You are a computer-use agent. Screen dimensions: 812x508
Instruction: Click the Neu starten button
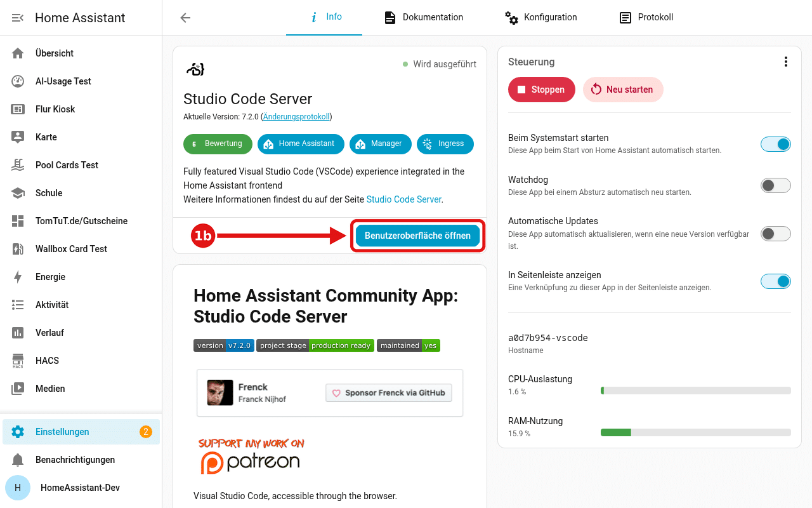tap(623, 90)
